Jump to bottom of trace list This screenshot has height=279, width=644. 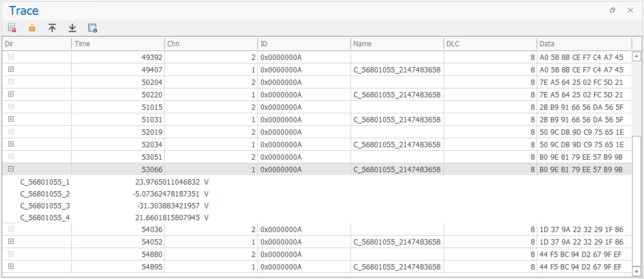[x=72, y=28]
